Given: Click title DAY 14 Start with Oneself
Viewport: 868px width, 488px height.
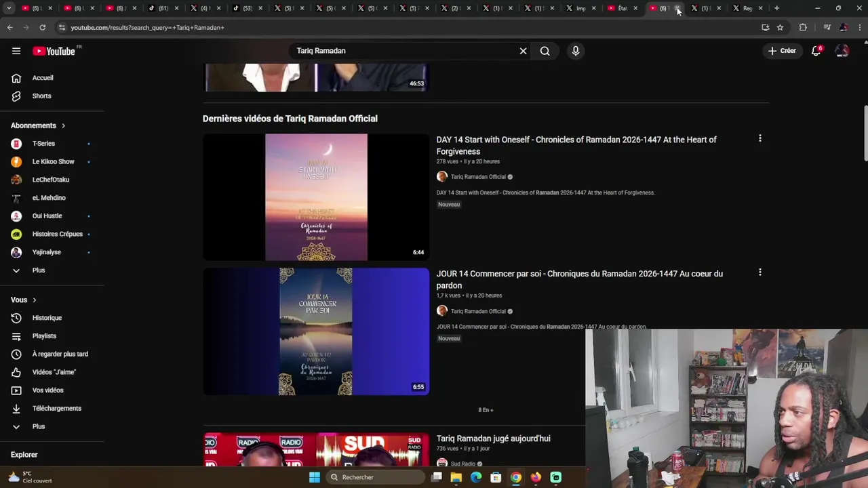Looking at the screenshot, I should tap(576, 146).
